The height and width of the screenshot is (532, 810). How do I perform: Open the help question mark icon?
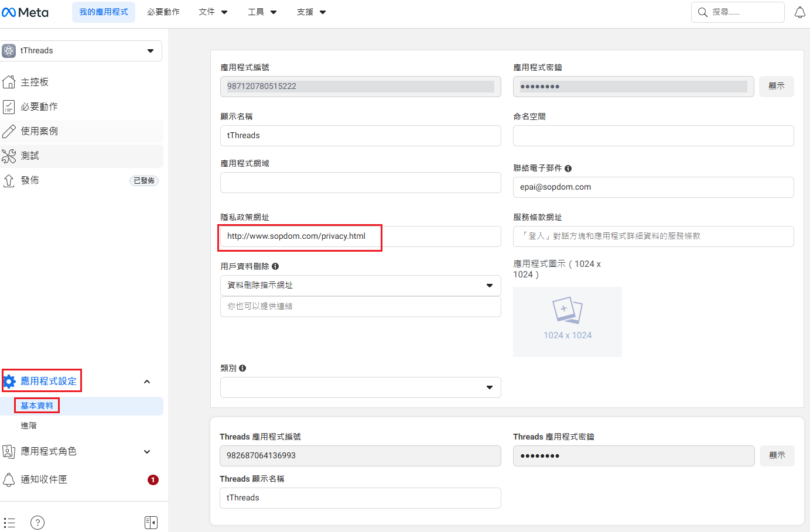point(37,523)
